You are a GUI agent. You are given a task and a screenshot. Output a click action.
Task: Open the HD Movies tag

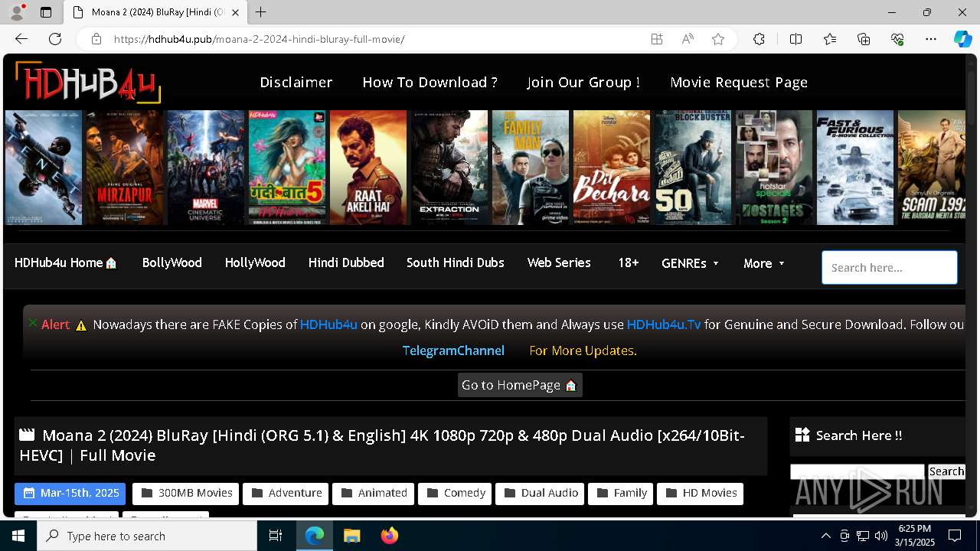[x=701, y=493]
